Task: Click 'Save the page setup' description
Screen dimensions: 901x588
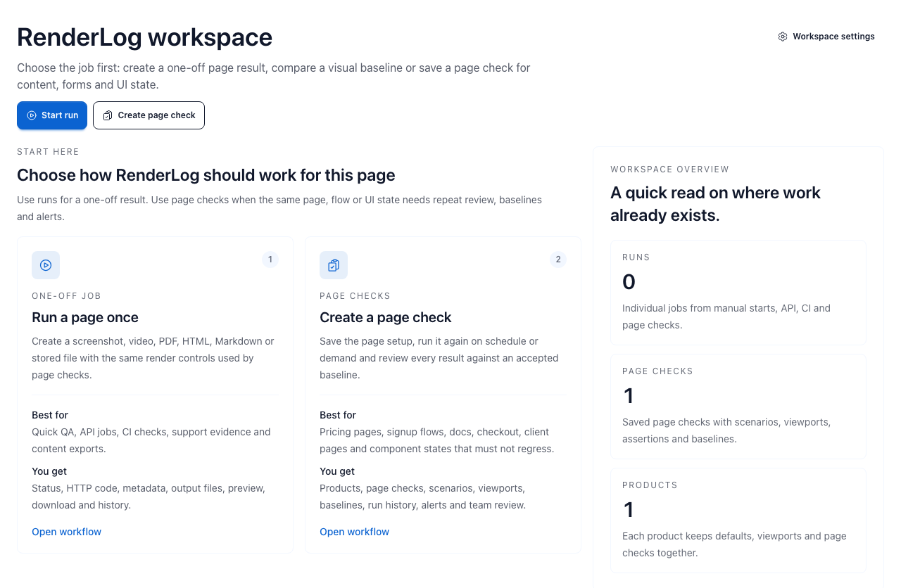Action: (439, 358)
